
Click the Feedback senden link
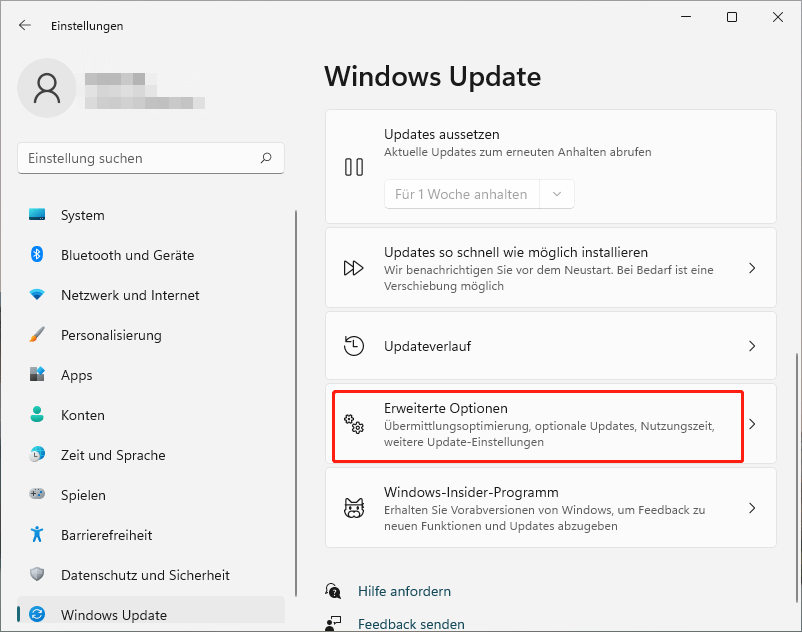coord(411,624)
